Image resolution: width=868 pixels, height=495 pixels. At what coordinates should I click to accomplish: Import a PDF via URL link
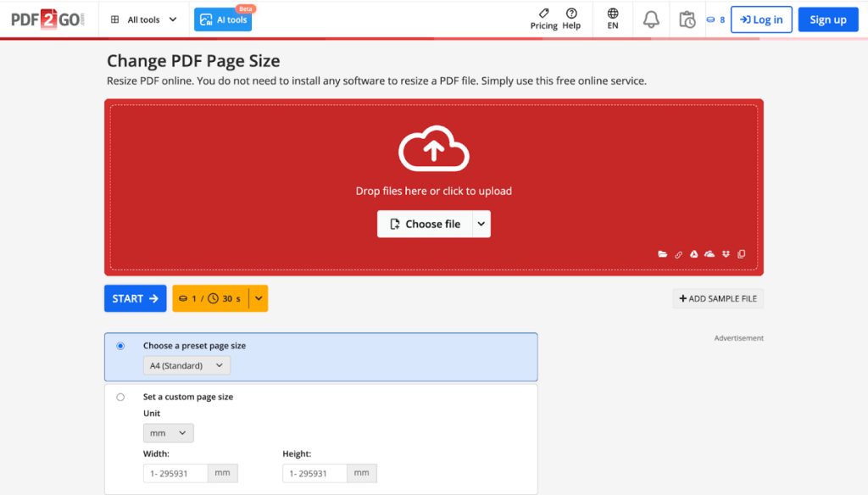(678, 253)
